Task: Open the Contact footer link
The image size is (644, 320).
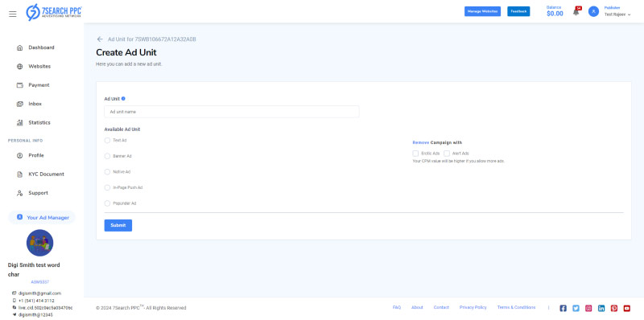Action: pyautogui.click(x=441, y=308)
